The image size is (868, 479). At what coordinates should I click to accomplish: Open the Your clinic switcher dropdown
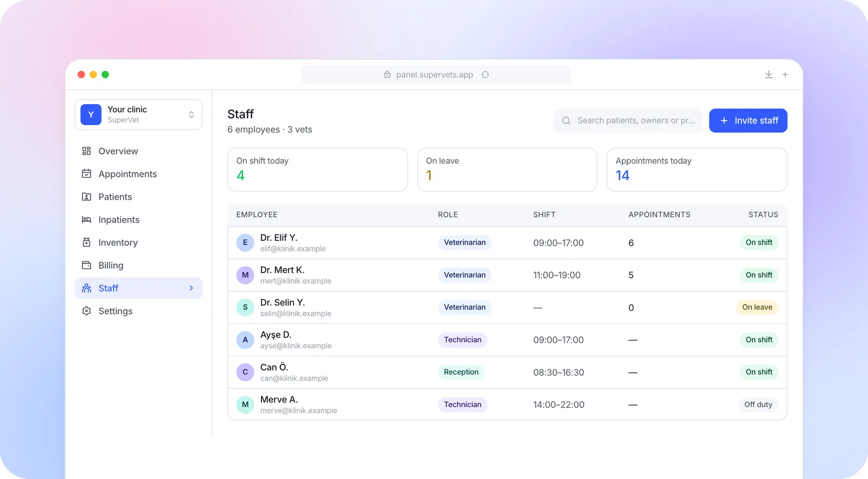(138, 114)
